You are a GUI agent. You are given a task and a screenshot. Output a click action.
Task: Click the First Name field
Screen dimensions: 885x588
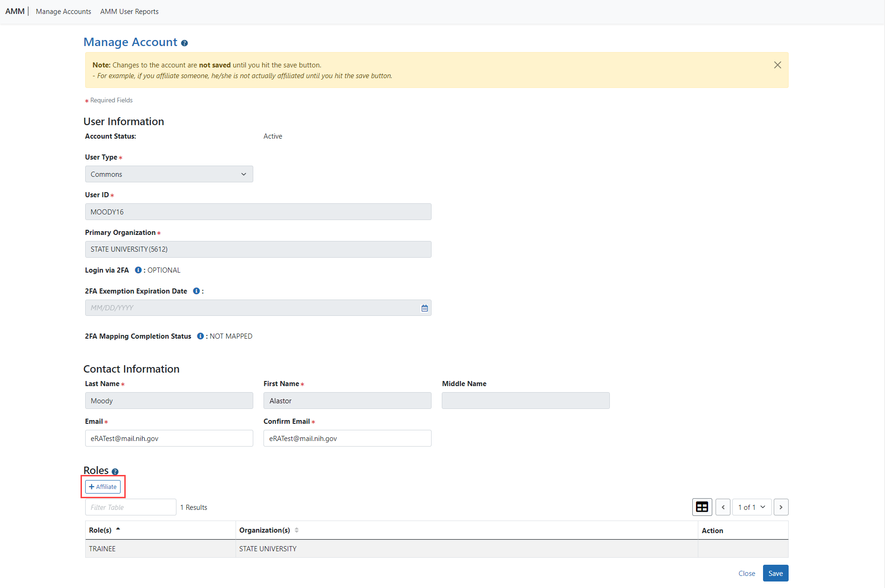(x=347, y=401)
